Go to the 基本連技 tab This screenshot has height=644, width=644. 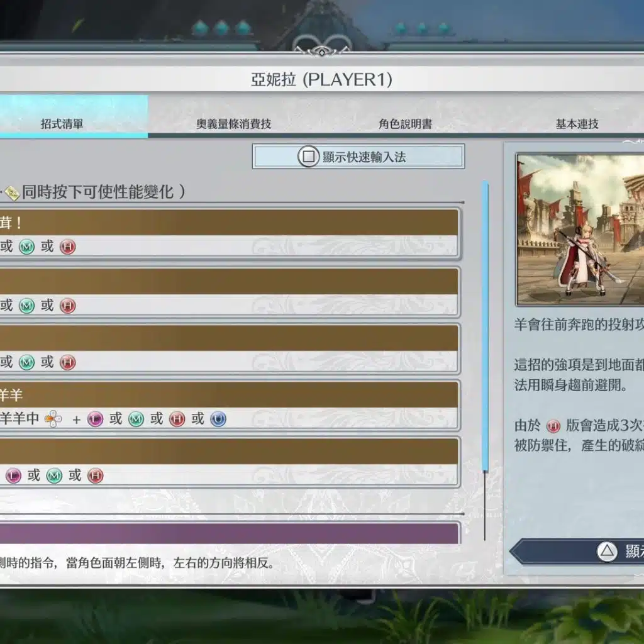577,124
